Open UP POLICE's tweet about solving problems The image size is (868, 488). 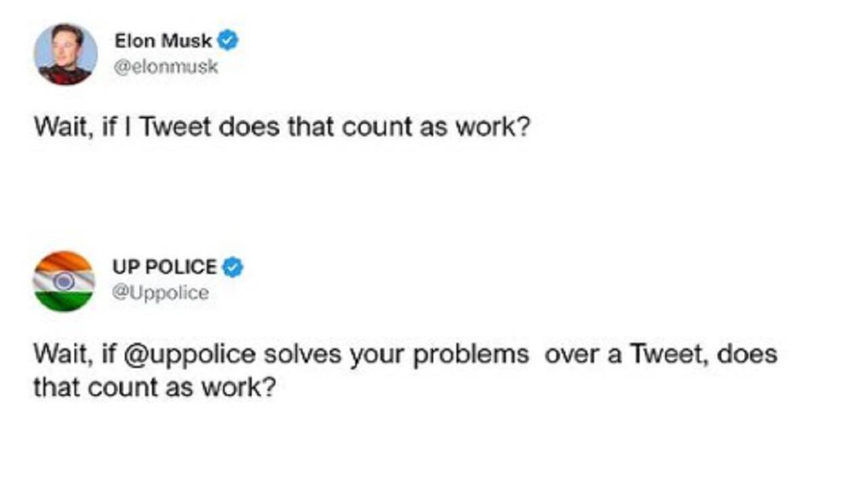pyautogui.click(x=404, y=371)
